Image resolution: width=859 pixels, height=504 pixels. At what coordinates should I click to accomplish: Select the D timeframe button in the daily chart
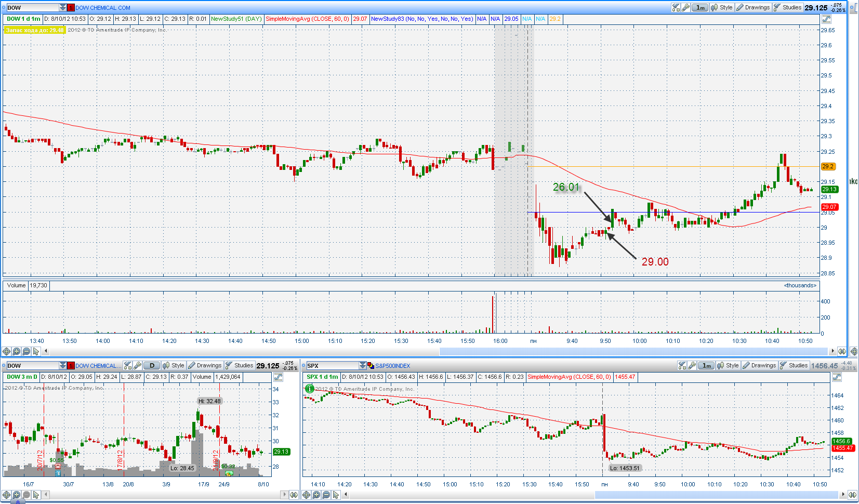click(152, 365)
